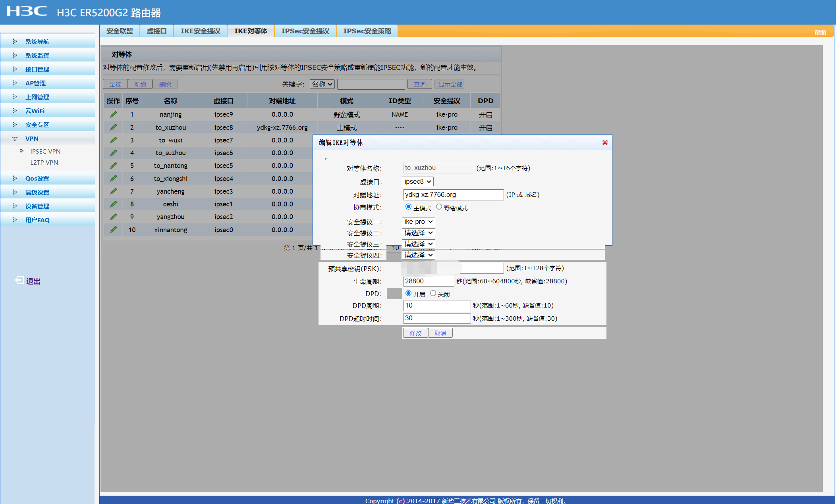This screenshot has height=504, width=836.
Task: Click the edit pencil for xinnantong row
Action: click(x=114, y=230)
